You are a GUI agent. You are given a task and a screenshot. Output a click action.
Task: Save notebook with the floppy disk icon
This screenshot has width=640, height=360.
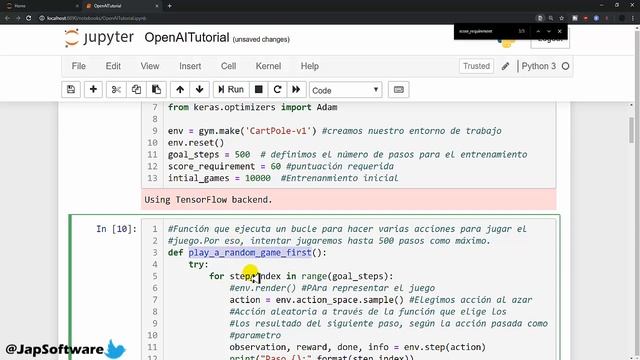[x=71, y=89]
